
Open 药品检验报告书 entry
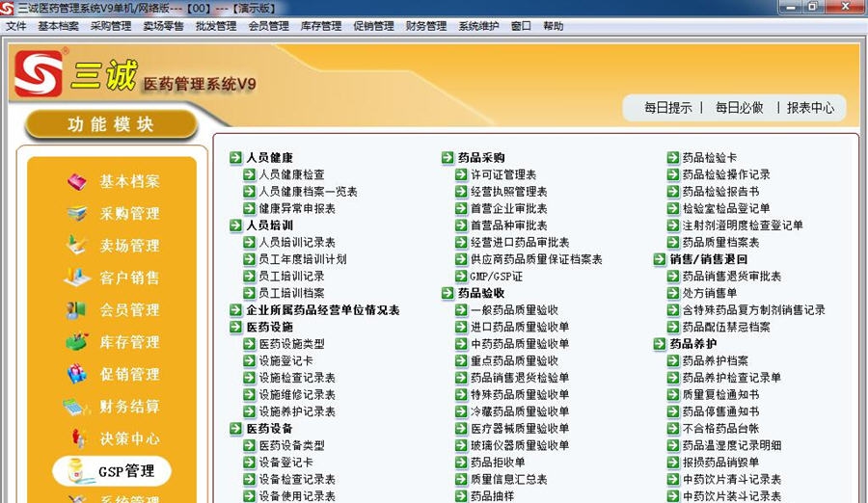coord(720,192)
